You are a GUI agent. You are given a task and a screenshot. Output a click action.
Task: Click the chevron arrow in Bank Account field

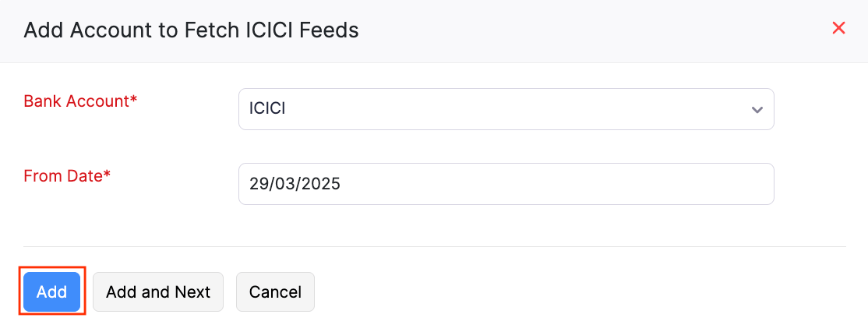pos(757,110)
